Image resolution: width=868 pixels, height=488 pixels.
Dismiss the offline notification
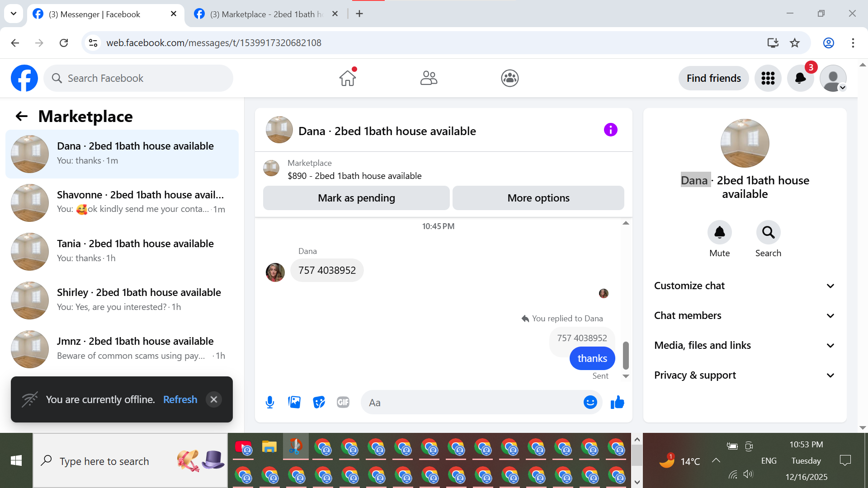point(214,399)
